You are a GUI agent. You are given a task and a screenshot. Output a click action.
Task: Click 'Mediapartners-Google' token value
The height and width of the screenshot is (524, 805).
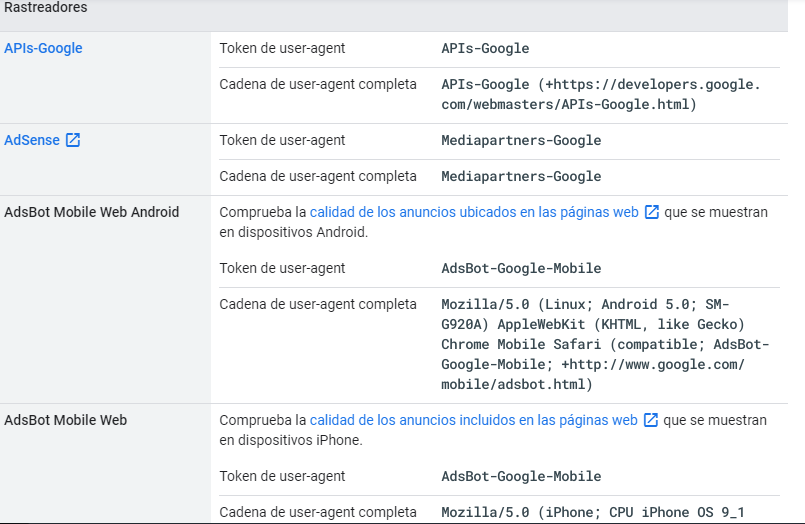point(521,140)
